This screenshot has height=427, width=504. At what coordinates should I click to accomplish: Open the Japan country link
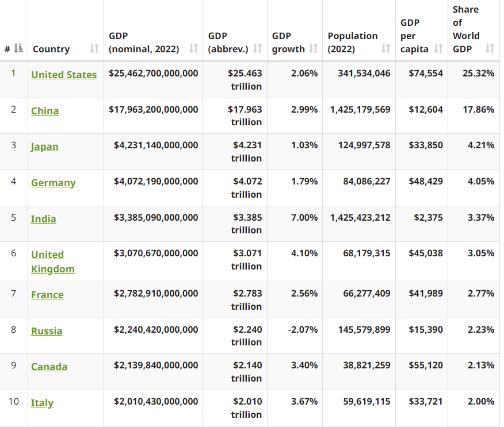[x=45, y=147]
